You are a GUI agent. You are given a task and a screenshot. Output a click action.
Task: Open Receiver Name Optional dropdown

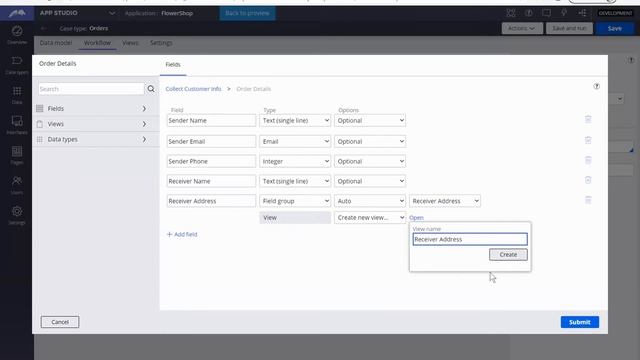(370, 181)
